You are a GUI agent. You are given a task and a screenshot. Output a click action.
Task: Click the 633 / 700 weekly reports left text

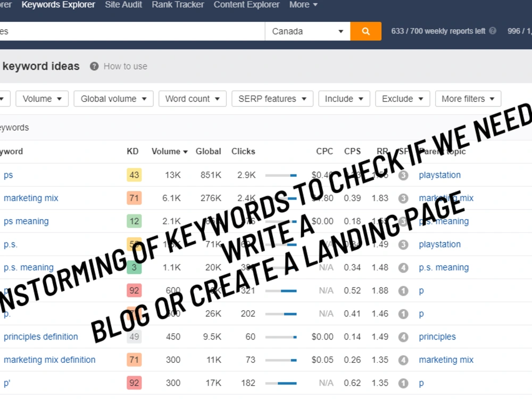(438, 31)
